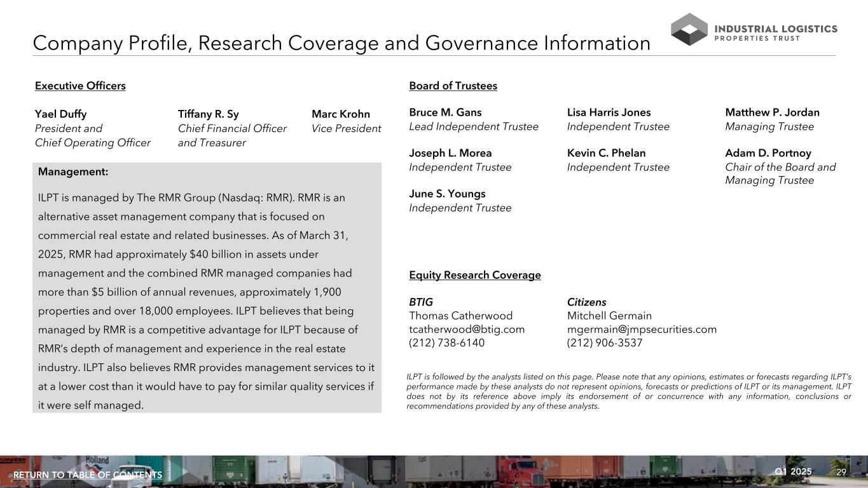Click the mgermain@jmpsecurities.com email address

point(642,329)
